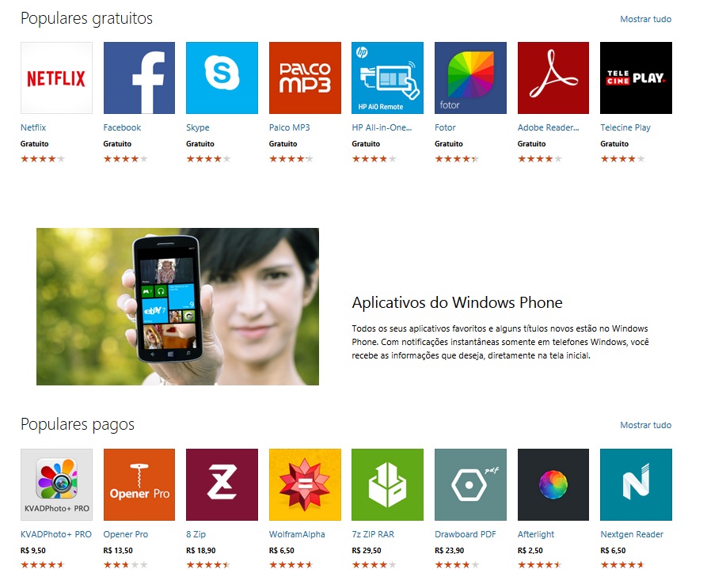Select the HP AiO Remote tile
The height and width of the screenshot is (588, 707).
[x=388, y=78]
